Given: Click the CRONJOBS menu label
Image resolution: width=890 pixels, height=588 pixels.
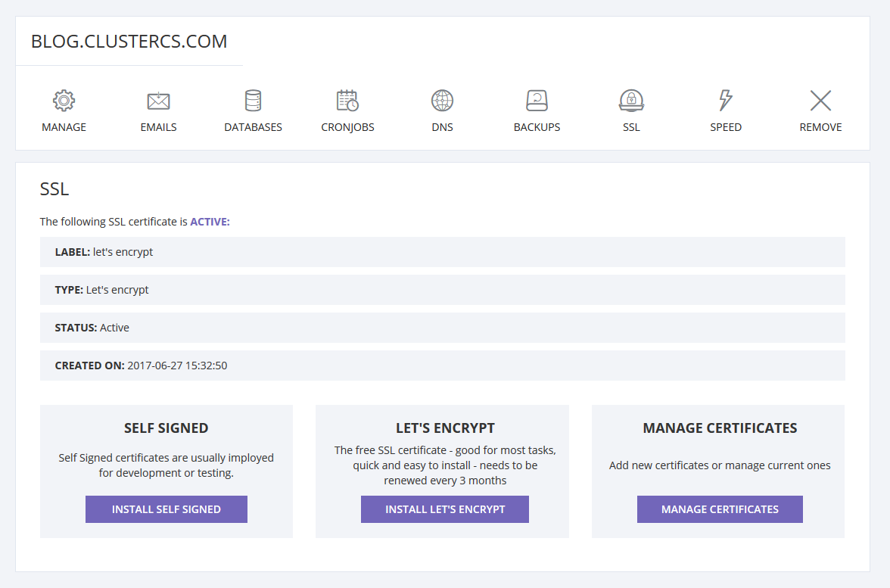Looking at the screenshot, I should 347,127.
